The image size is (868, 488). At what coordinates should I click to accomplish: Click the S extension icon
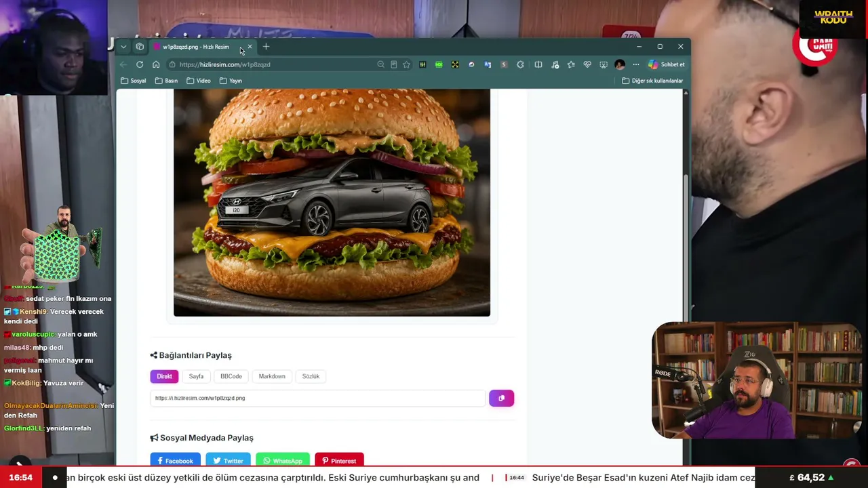[504, 64]
